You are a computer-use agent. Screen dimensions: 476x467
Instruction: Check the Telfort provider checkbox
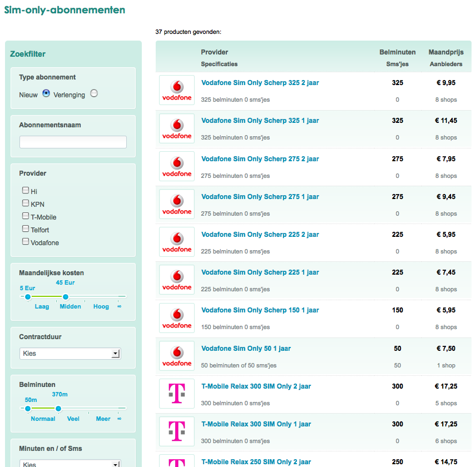[x=26, y=229]
